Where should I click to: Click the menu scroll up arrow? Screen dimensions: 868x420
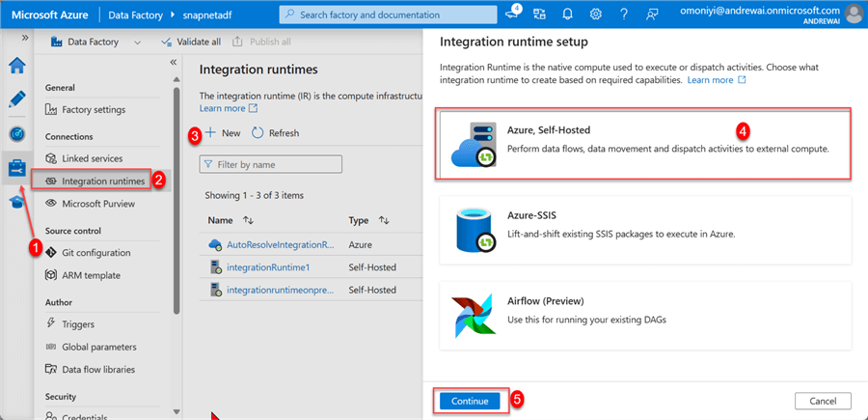176,79
